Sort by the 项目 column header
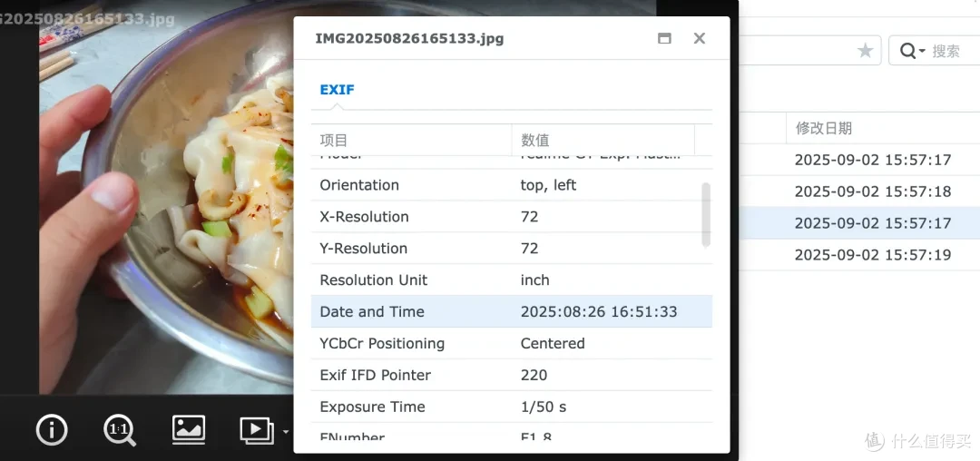Image resolution: width=980 pixels, height=461 pixels. (x=411, y=140)
